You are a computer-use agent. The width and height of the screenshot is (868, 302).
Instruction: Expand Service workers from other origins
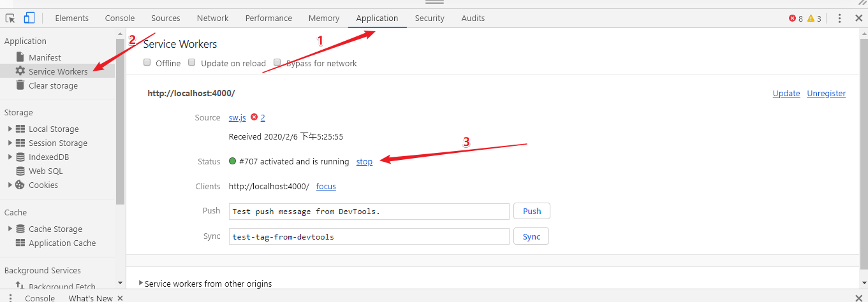[x=141, y=283]
